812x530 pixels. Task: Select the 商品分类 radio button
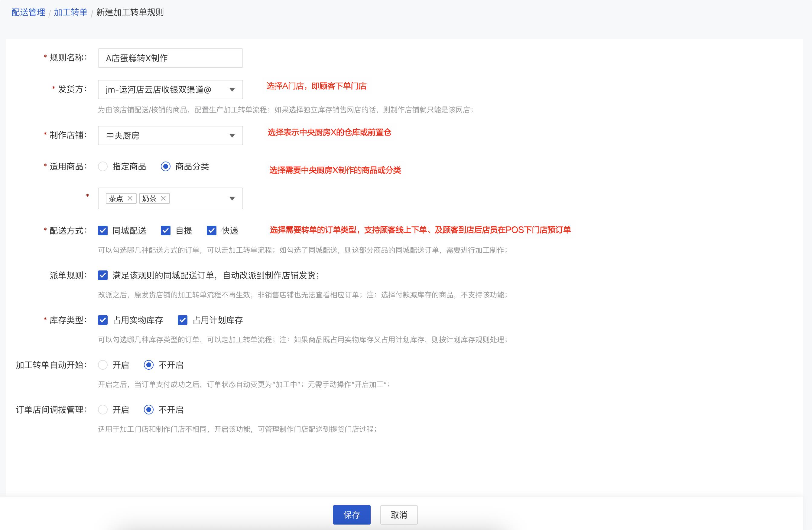tap(165, 167)
